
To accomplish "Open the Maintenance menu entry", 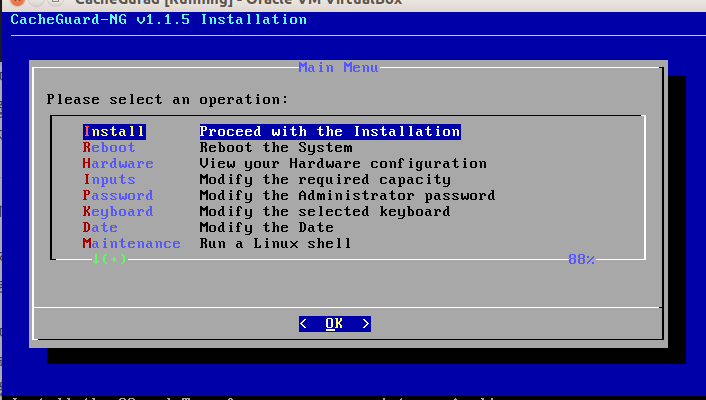I will coord(131,244).
